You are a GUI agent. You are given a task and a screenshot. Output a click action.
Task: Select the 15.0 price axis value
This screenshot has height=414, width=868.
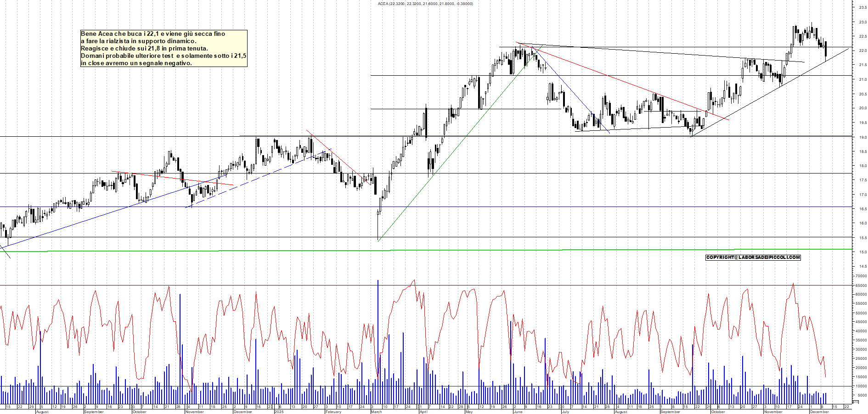click(862, 252)
